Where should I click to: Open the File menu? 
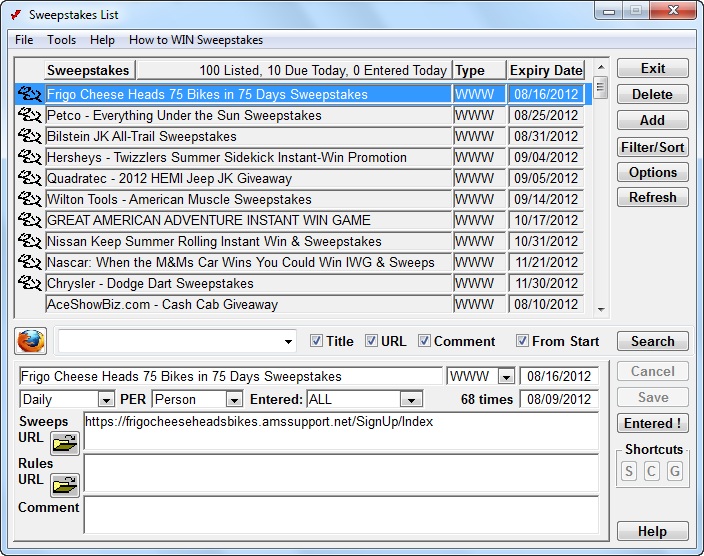point(24,40)
